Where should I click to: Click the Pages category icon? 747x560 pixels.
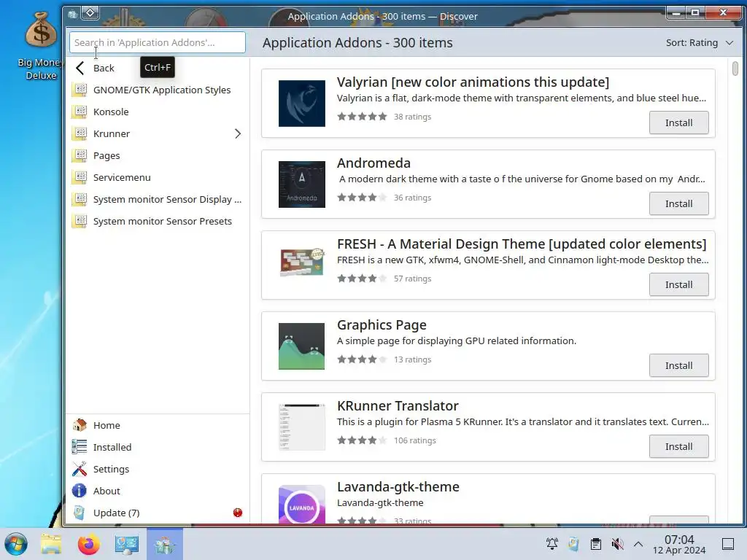click(80, 155)
